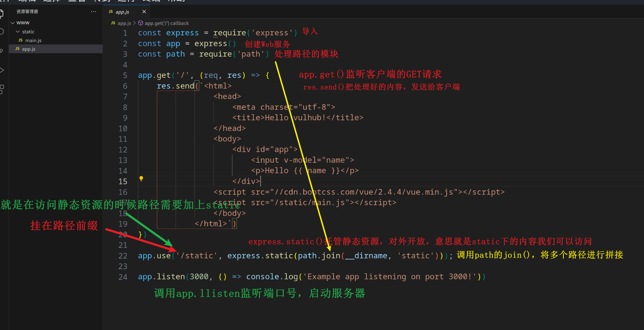This screenshot has width=644, height=330.
Task: Open Explorer view in the activity bar
Action: point(1,14)
